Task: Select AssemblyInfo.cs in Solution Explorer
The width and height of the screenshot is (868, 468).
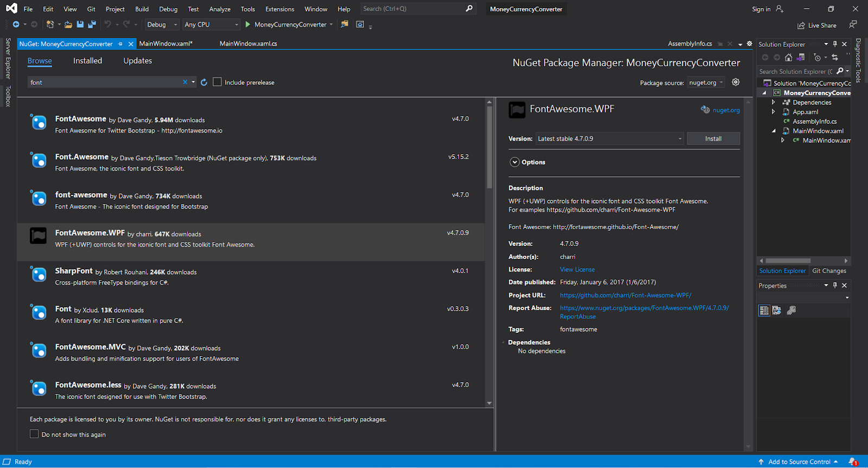Action: (814, 122)
